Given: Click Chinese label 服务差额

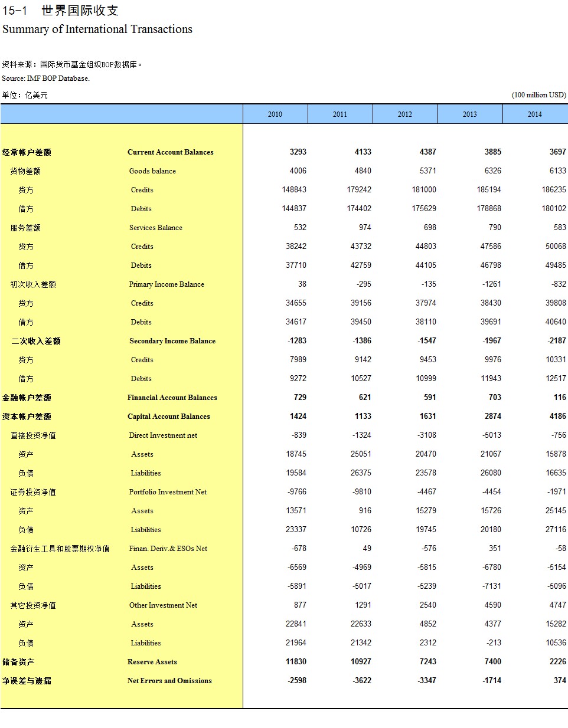Looking at the screenshot, I should point(25,228).
